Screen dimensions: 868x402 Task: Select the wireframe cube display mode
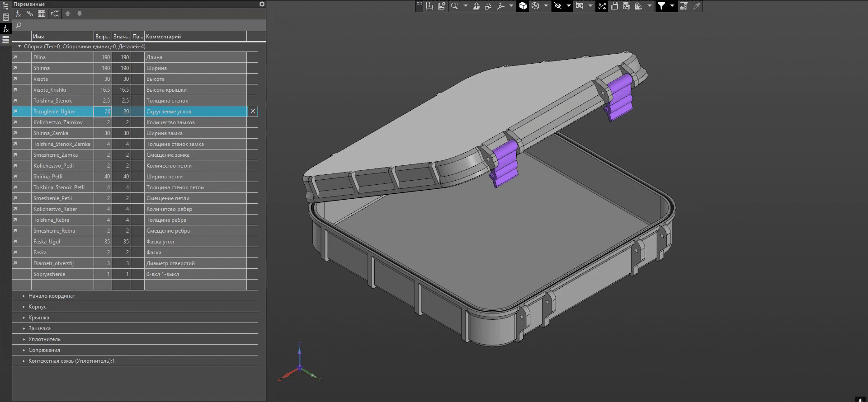coord(535,6)
